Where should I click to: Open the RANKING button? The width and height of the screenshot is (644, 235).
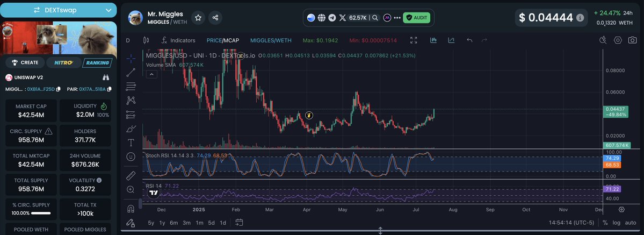point(98,62)
